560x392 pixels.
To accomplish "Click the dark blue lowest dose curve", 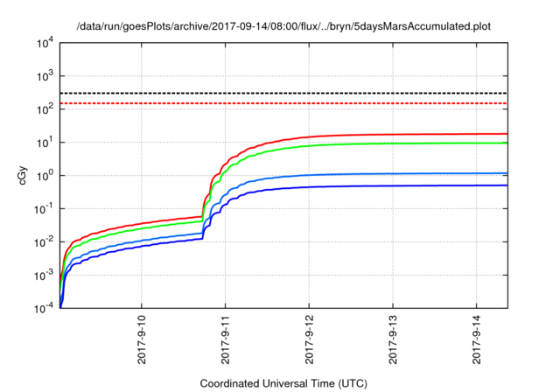I will [x=393, y=186].
